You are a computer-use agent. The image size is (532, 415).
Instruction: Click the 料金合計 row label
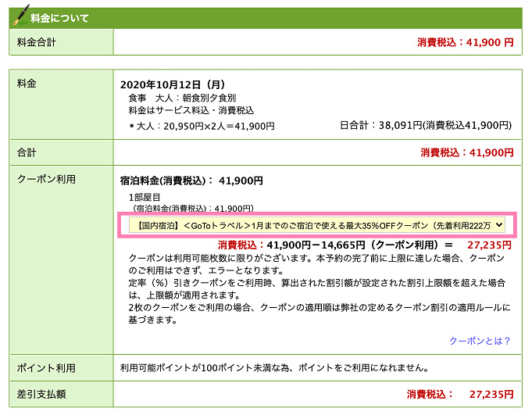pyautogui.click(x=36, y=42)
